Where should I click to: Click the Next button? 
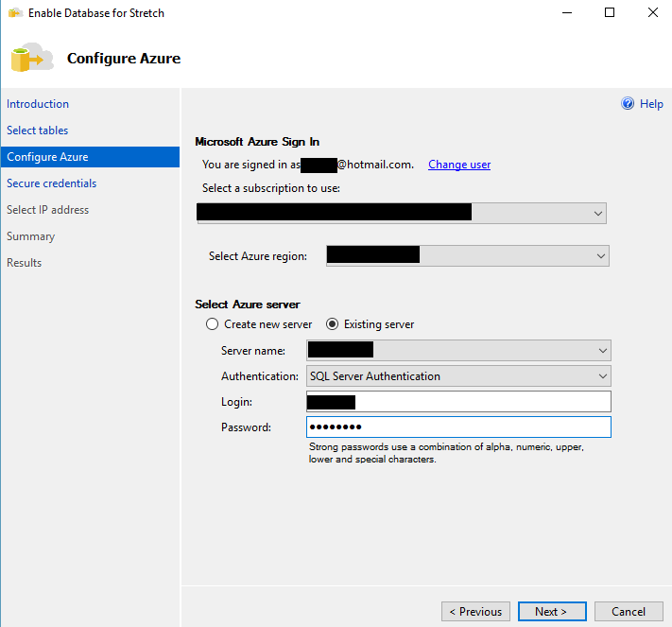(x=552, y=611)
